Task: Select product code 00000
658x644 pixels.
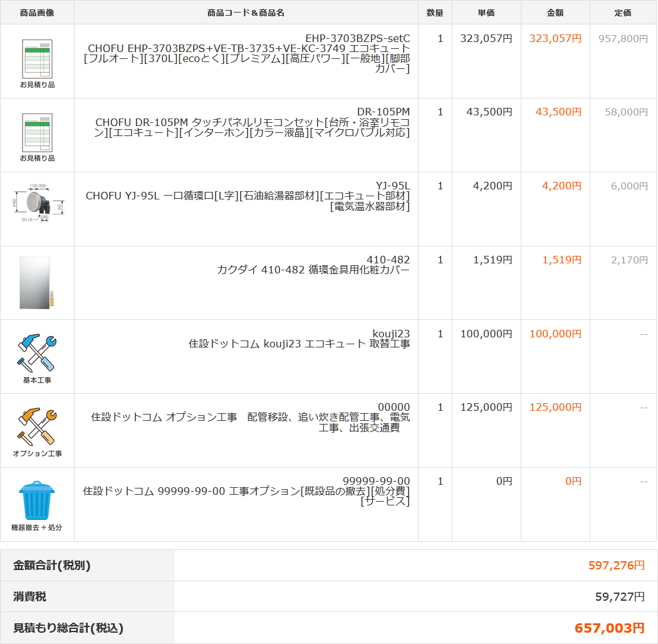Action: [x=394, y=407]
